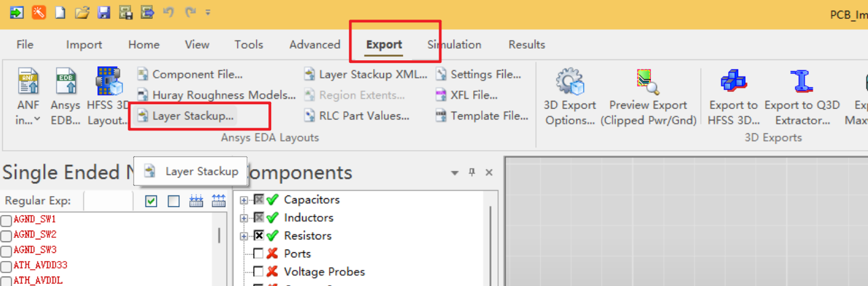The height and width of the screenshot is (286, 868).
Task: Switch to the Import tab
Action: [84, 45]
